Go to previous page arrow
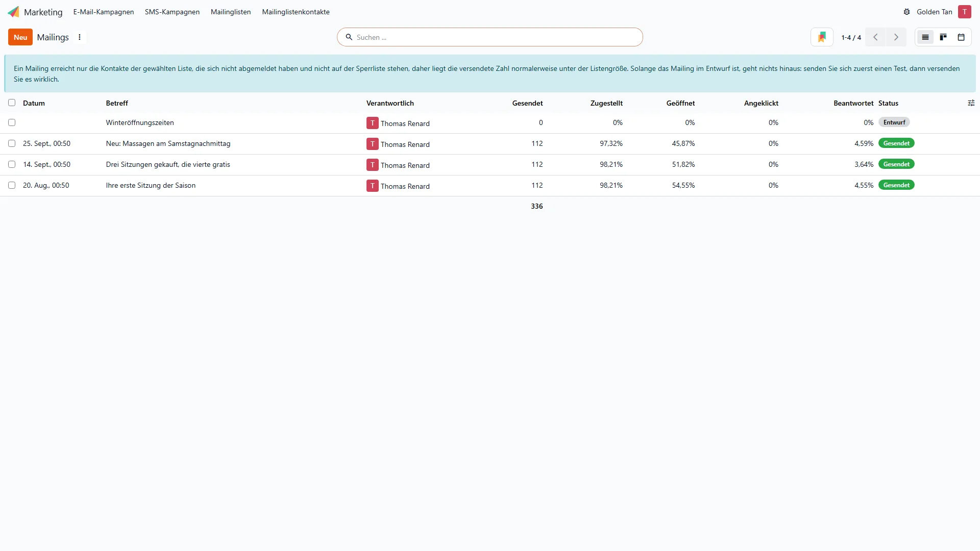This screenshot has height=551, width=980. [875, 37]
